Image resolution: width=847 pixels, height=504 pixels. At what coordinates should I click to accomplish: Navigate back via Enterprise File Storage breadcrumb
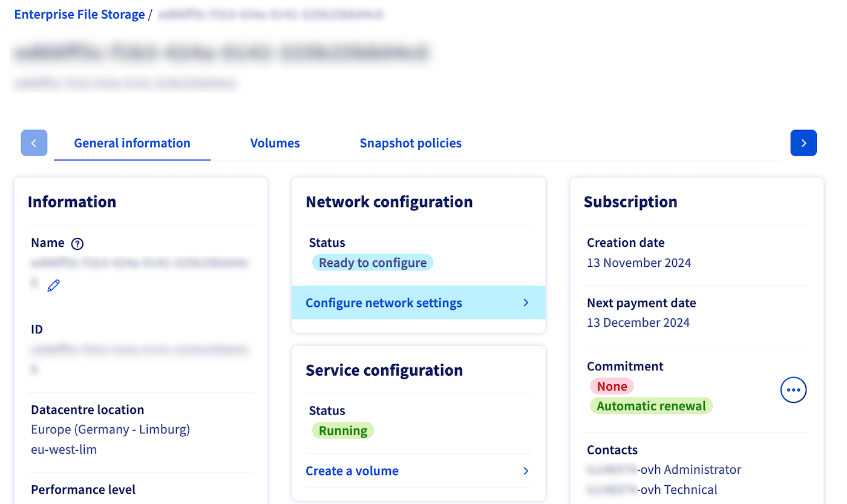(79, 14)
